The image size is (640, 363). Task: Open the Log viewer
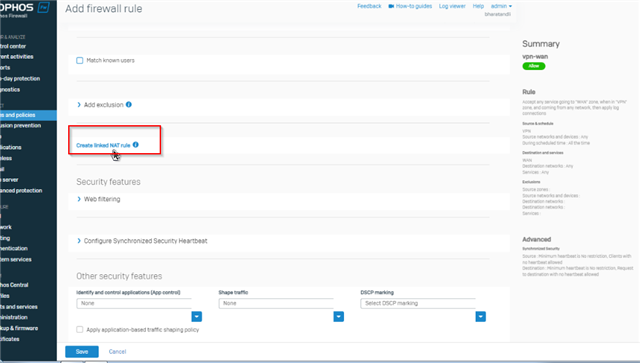452,6
